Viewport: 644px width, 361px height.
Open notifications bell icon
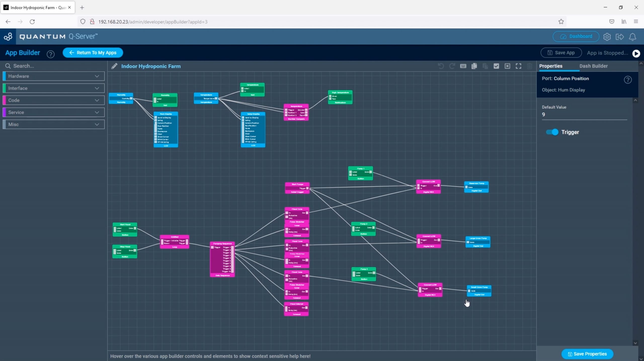(633, 37)
